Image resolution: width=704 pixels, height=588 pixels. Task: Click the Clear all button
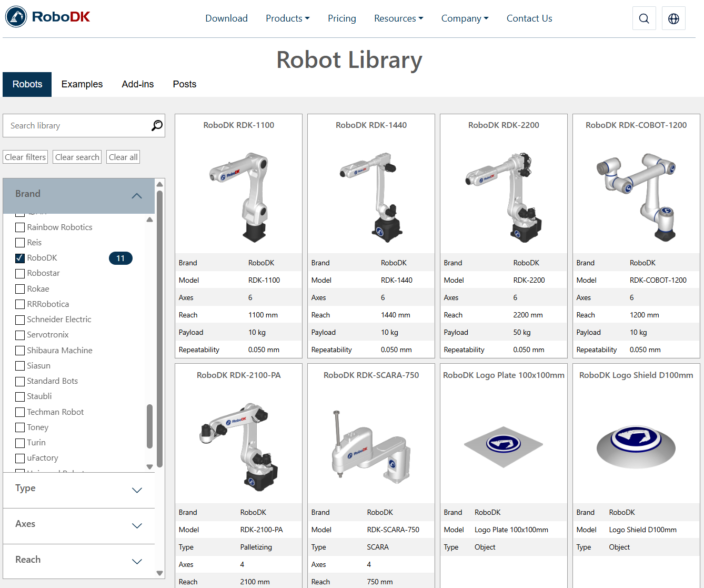click(123, 157)
